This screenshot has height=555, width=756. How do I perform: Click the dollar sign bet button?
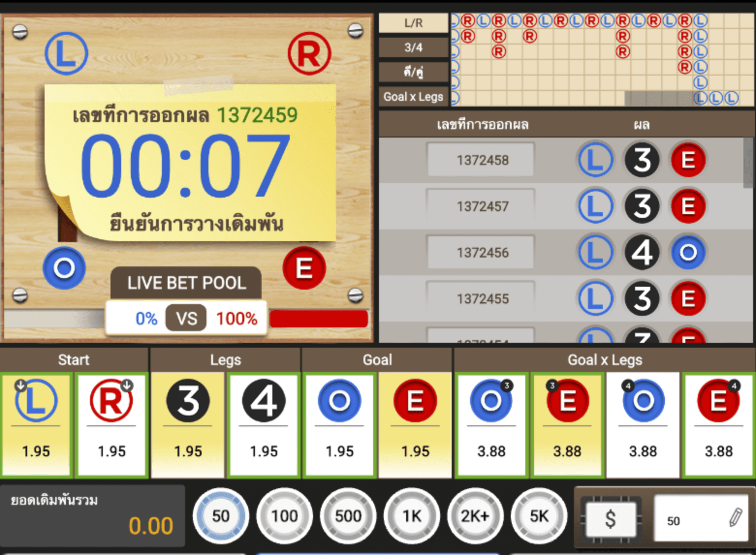pyautogui.click(x=611, y=519)
